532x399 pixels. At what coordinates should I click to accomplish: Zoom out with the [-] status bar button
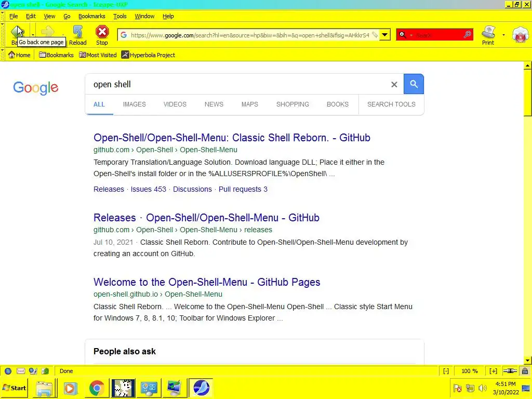tap(446, 371)
